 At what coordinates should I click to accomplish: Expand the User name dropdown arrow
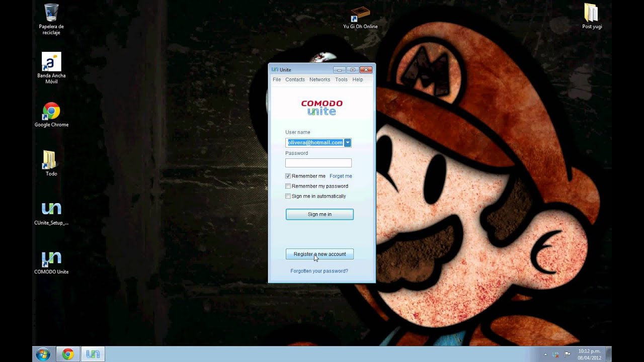(x=348, y=143)
